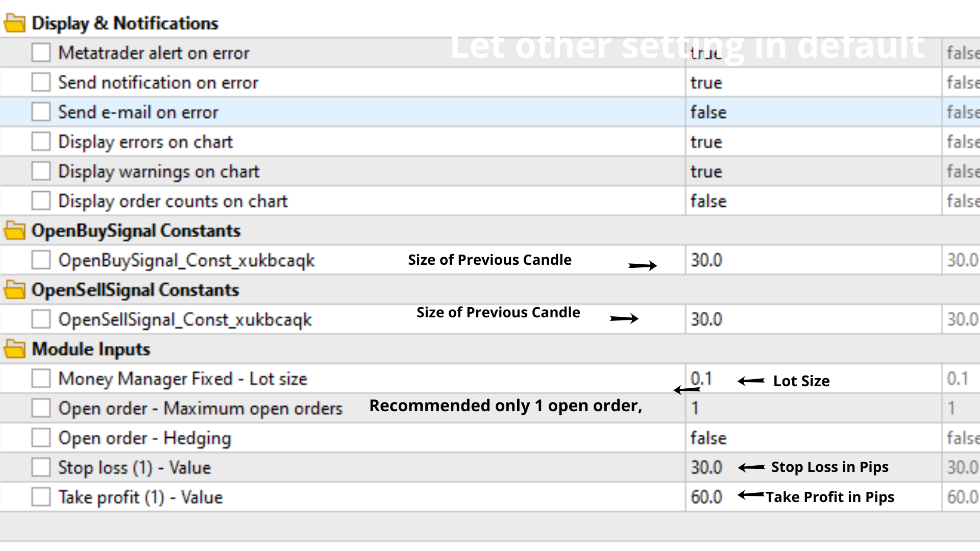Edit the Lot size value 0.1
This screenshot has width=980, height=551.
[x=702, y=378]
